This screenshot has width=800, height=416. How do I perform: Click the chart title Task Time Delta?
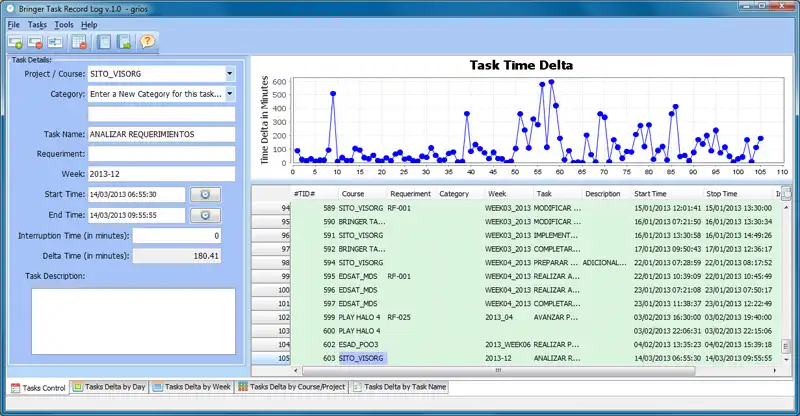(x=521, y=65)
